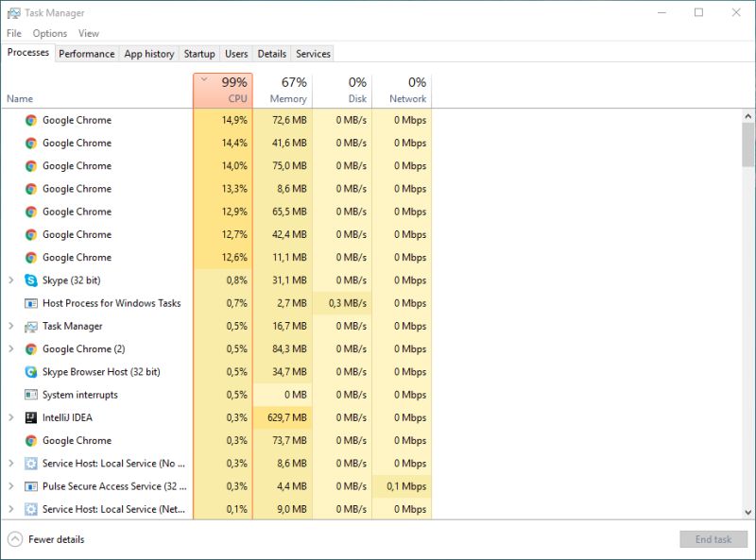Expand the Google Chrome (2) process group
Viewport: 756px width, 560px height.
point(10,348)
